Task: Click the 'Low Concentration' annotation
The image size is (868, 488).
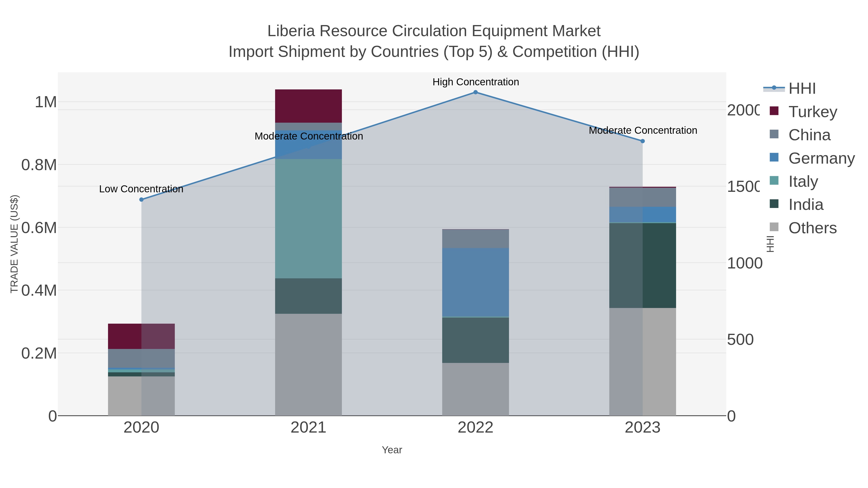Action: click(x=141, y=189)
